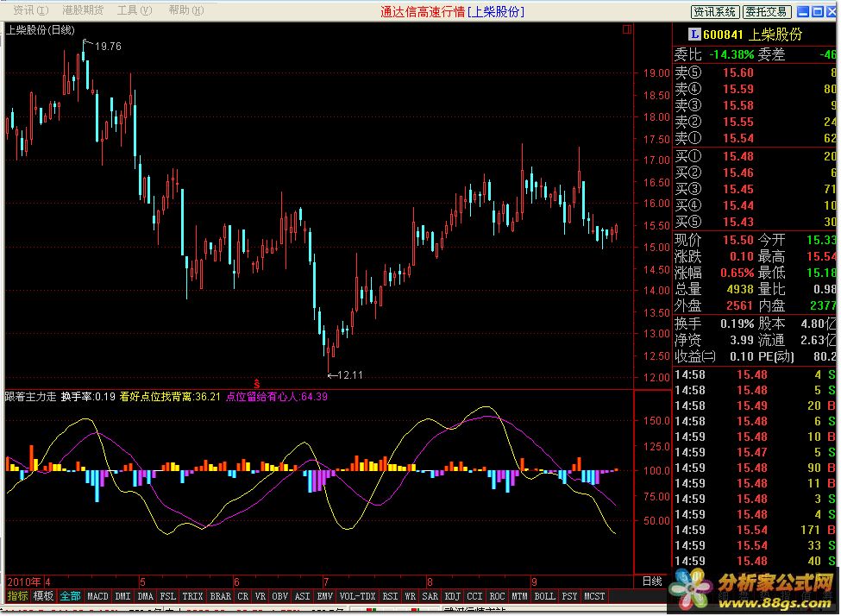Click the 14:58 15.49 20 B trade row
This screenshot has width=841, height=616.
pos(756,405)
